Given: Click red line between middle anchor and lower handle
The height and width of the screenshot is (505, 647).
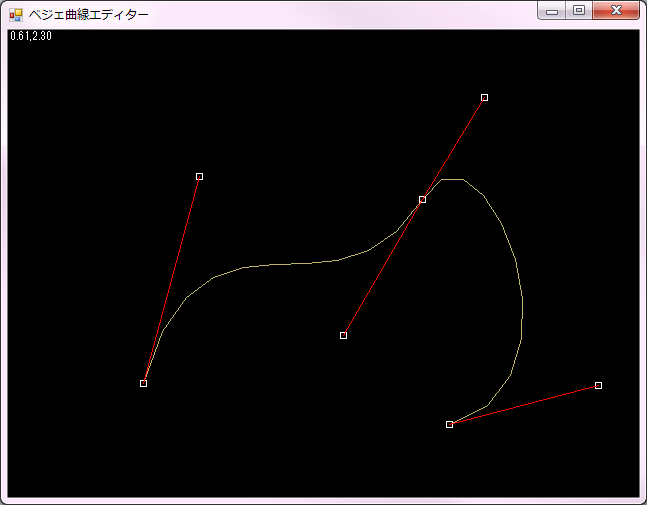Looking at the screenshot, I should [x=383, y=267].
